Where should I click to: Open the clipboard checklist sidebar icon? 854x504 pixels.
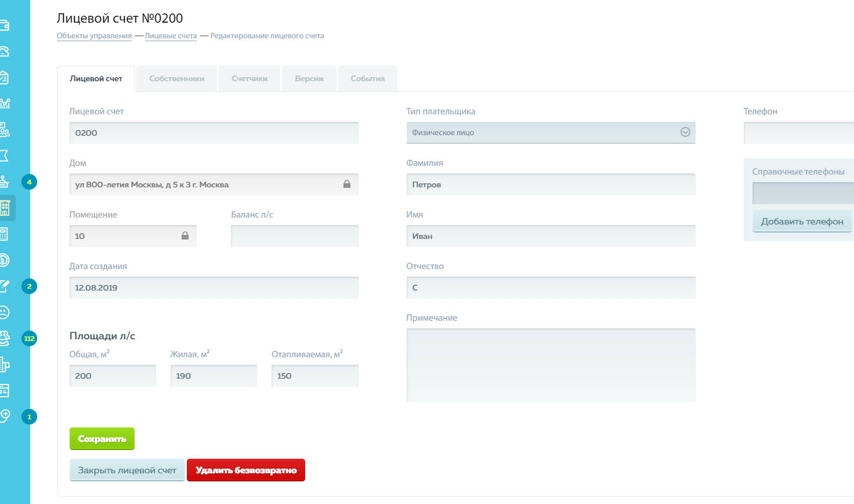point(5,78)
